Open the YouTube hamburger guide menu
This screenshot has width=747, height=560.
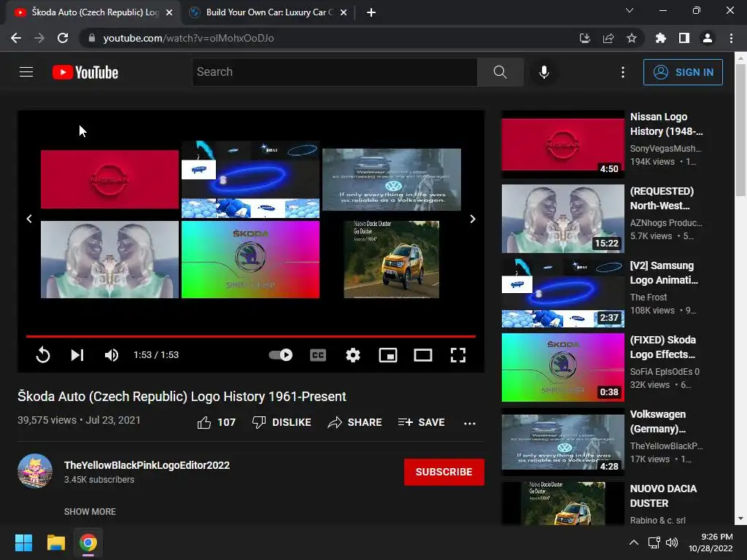(x=26, y=72)
